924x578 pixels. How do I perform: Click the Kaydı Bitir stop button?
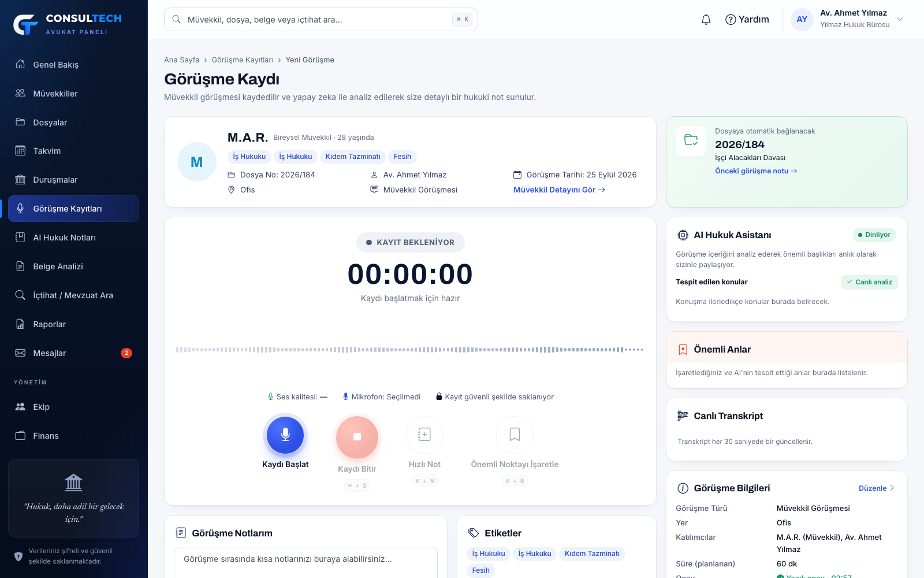point(357,437)
